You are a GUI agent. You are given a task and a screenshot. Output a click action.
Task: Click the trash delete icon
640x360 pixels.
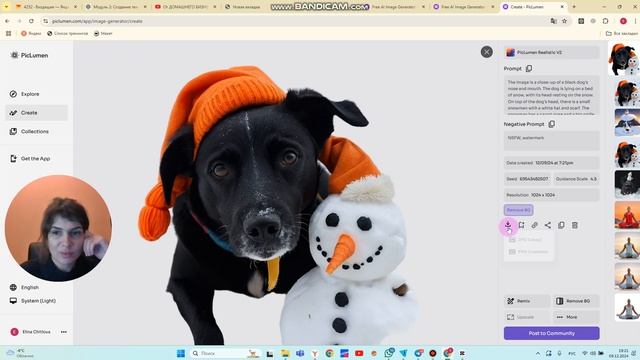575,225
